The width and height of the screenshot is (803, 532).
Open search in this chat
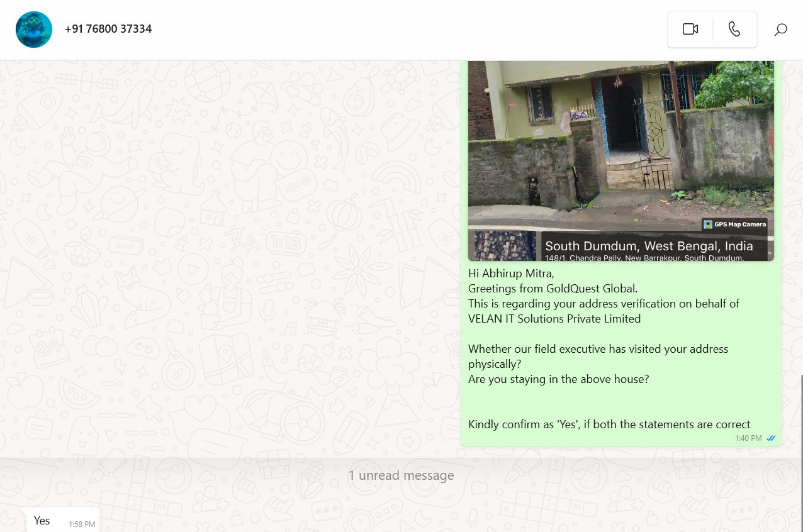(x=780, y=30)
